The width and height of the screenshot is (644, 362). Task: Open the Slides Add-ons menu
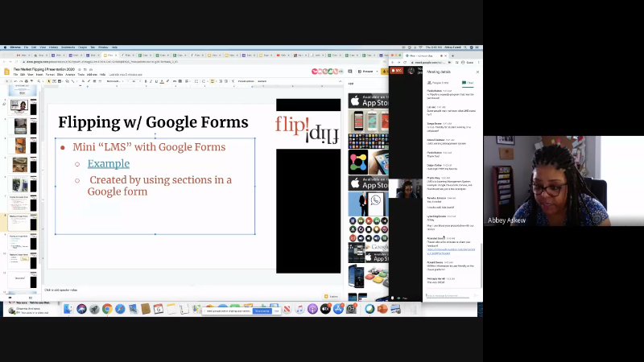click(x=92, y=75)
